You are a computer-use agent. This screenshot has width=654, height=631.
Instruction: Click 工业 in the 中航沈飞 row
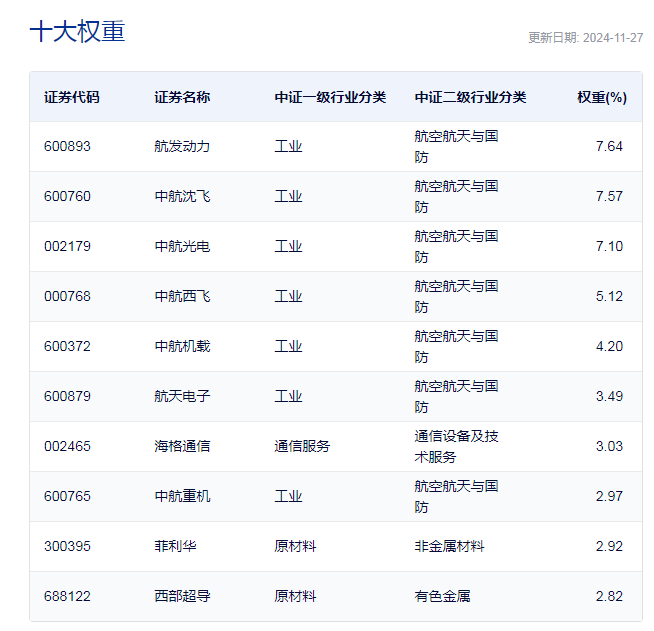coord(288,196)
